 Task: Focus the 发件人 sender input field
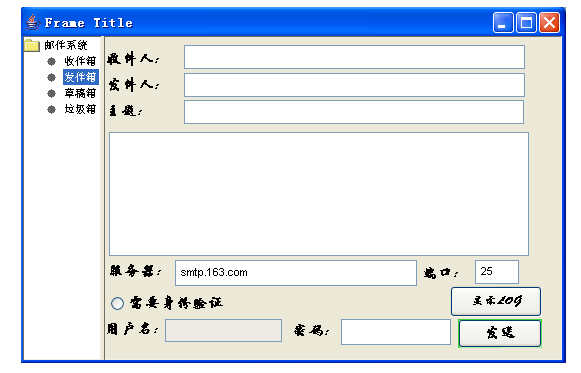click(354, 85)
